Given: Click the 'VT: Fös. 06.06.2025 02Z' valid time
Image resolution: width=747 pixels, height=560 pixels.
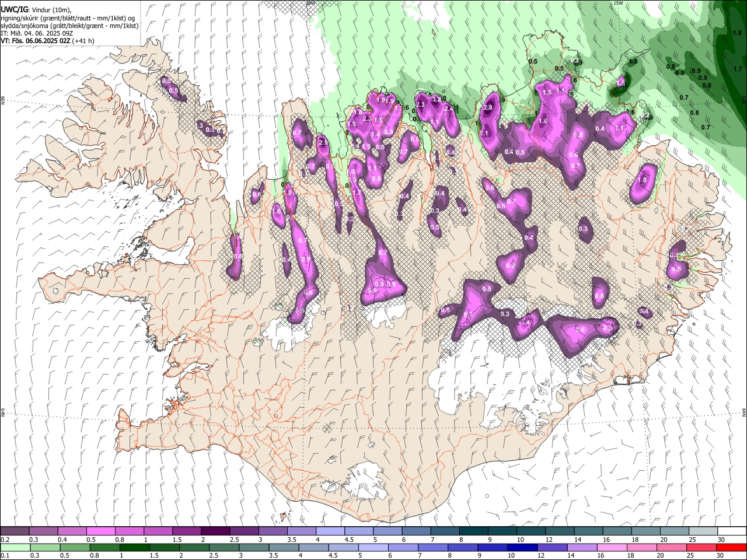Looking at the screenshot, I should point(36,41).
